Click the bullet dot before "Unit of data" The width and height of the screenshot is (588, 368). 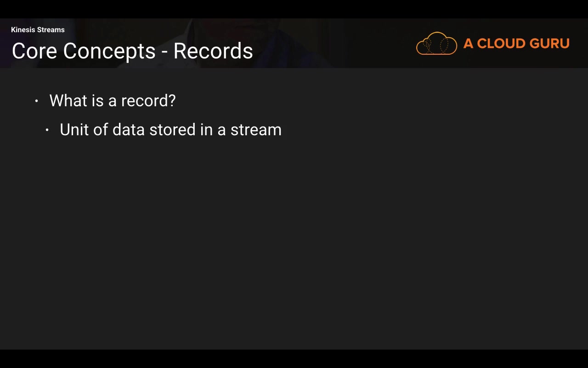pos(47,130)
